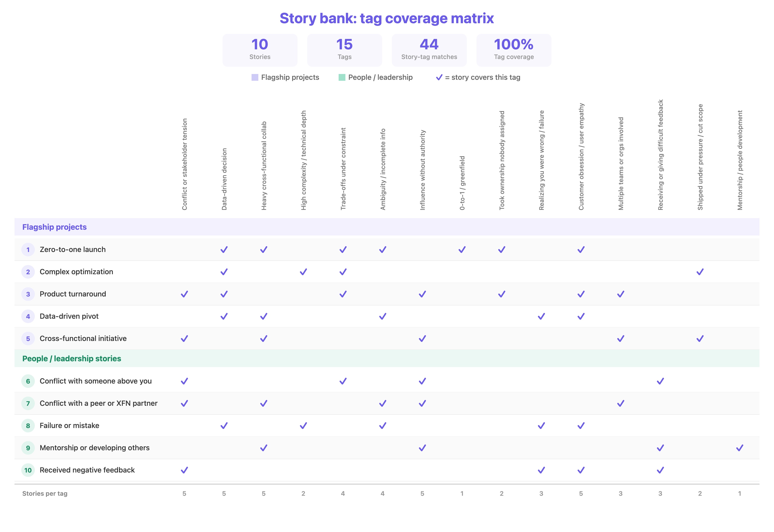
Task: Click badge 7 beside Conflict with a peer
Action: tap(28, 403)
